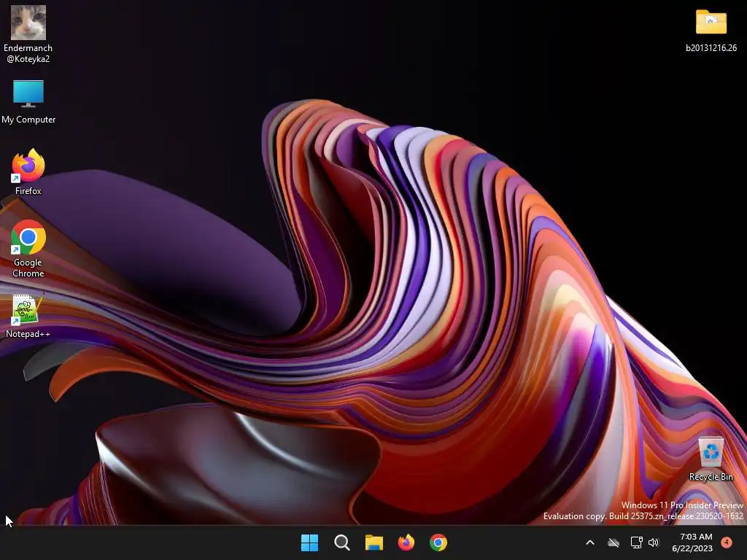The height and width of the screenshot is (560, 747).
Task: Launch Firefox from the taskbar
Action: pyautogui.click(x=406, y=542)
